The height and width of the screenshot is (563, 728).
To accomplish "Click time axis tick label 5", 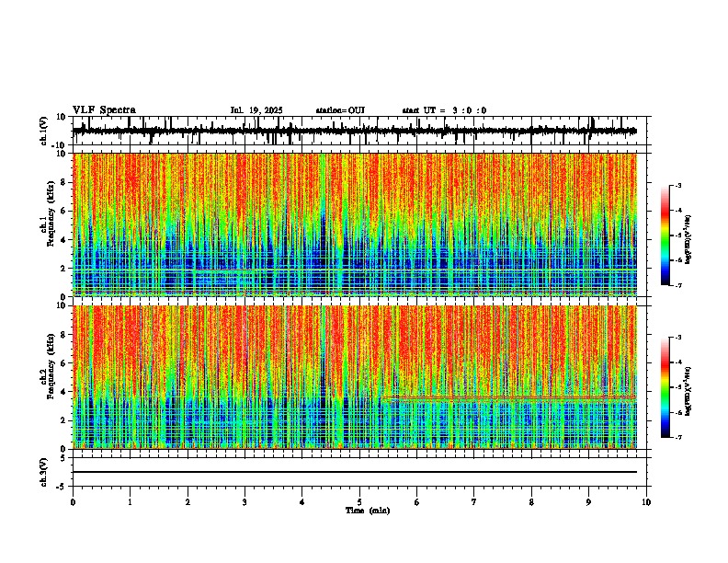I will [359, 502].
